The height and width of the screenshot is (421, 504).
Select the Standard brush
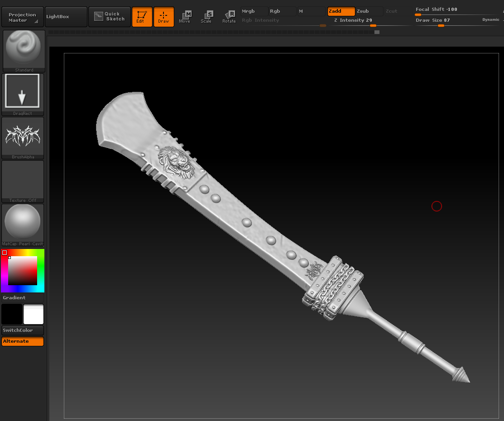click(x=23, y=50)
